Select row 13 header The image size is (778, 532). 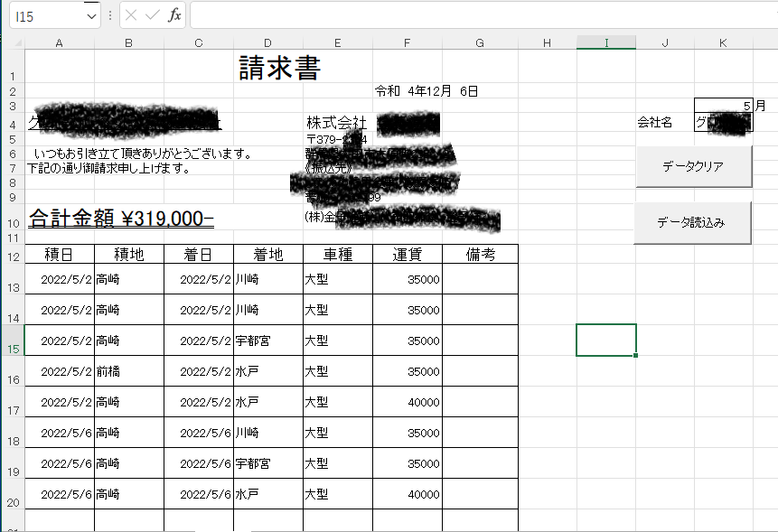click(x=13, y=278)
